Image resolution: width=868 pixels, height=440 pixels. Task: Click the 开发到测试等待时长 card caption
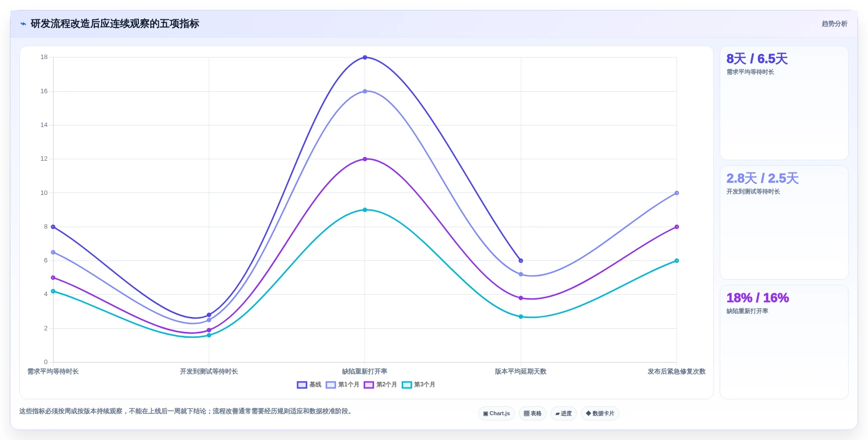tap(753, 191)
